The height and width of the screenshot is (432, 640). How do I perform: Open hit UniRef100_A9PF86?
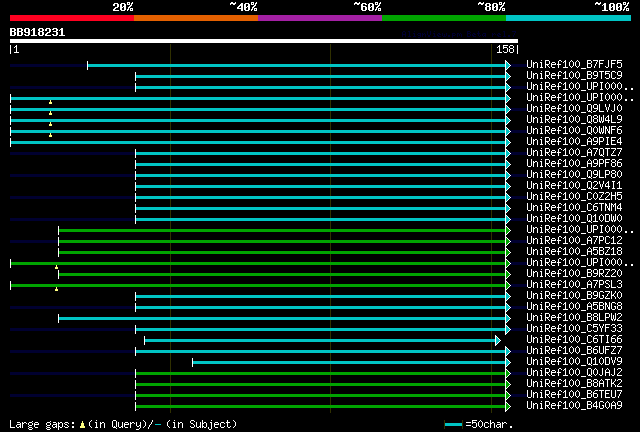(x=574, y=164)
